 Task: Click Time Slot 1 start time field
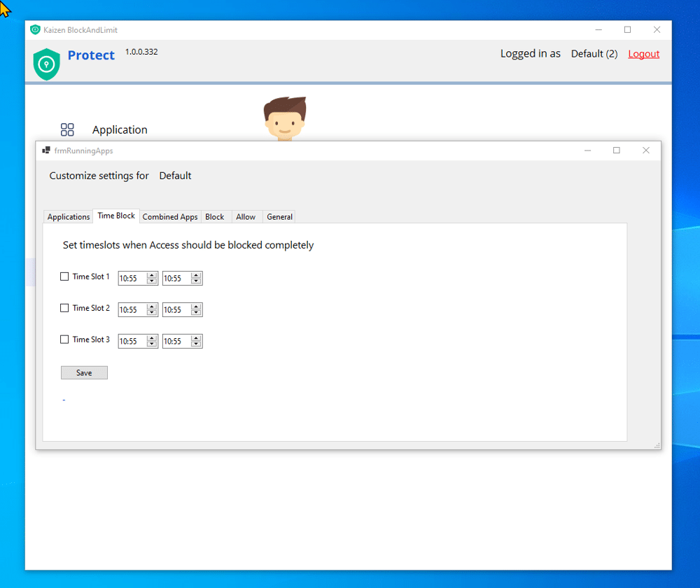(132, 279)
